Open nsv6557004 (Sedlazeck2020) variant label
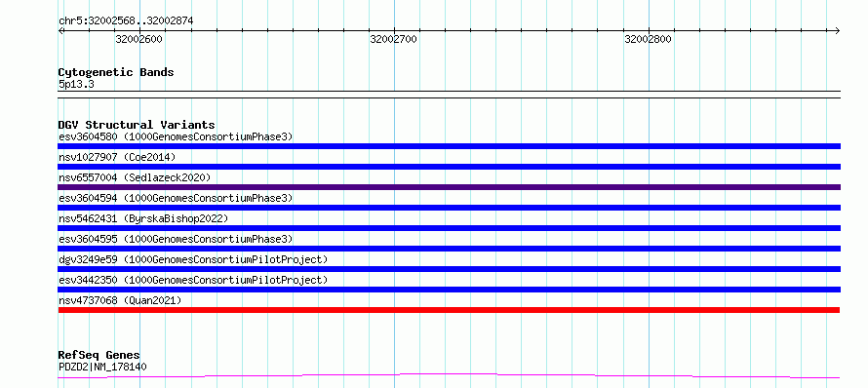Image resolution: width=868 pixels, height=388 pixels. click(x=135, y=177)
